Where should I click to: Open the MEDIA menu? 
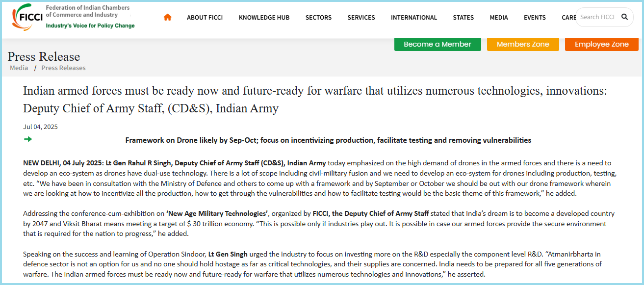pos(499,18)
